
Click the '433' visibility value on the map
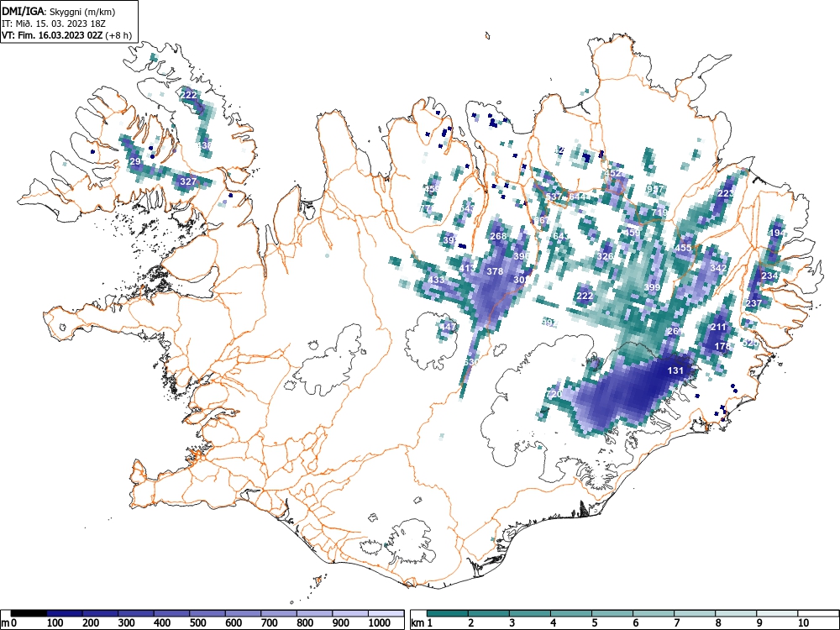(437, 280)
